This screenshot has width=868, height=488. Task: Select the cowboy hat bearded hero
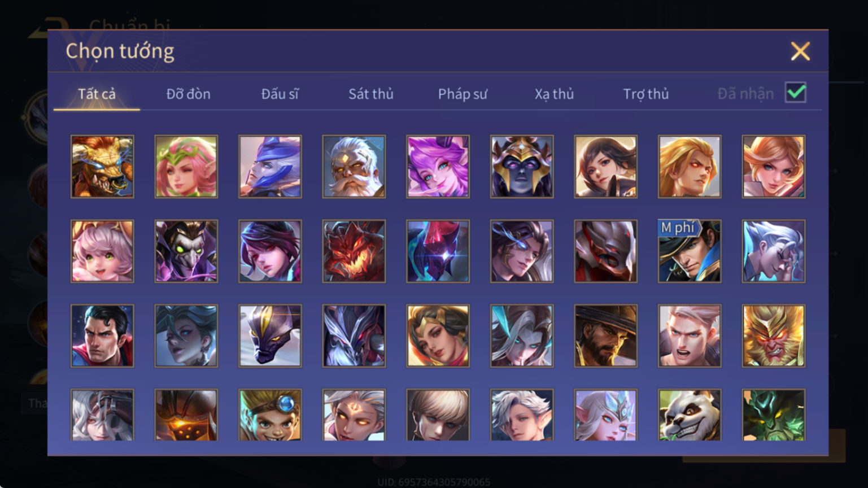606,336
